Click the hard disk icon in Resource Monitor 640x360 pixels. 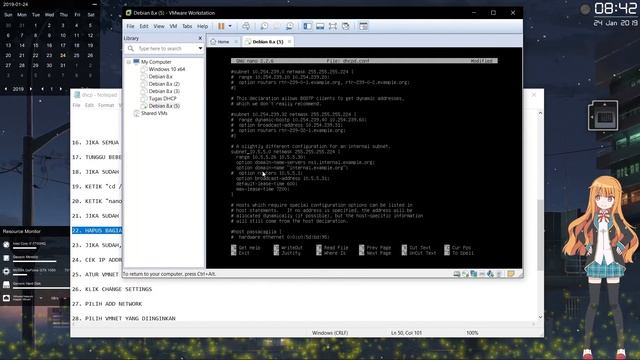(6, 284)
